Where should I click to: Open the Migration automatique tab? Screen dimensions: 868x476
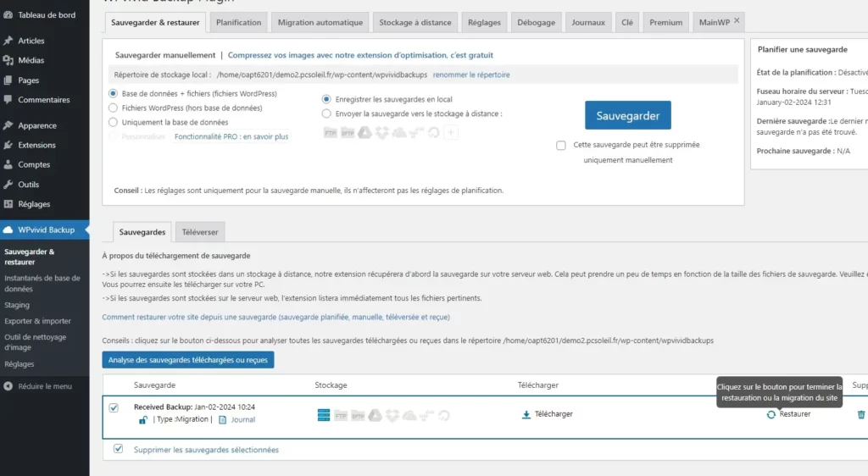[320, 22]
